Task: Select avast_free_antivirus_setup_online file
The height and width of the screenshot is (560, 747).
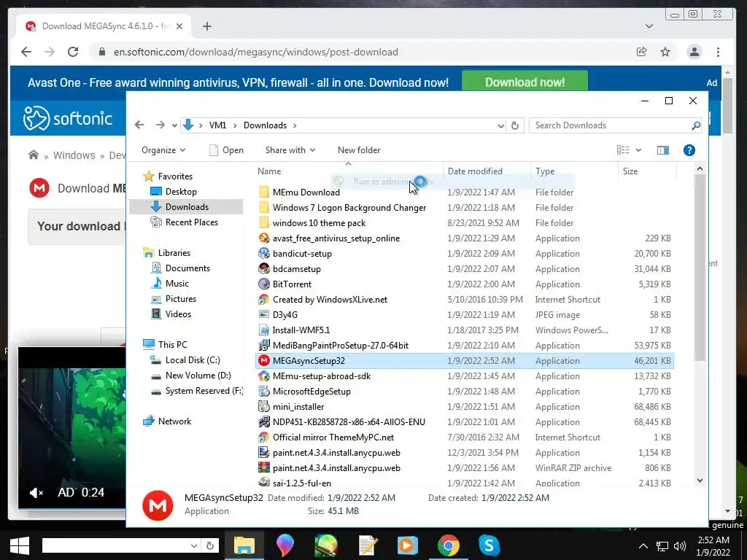Action: tap(336, 238)
